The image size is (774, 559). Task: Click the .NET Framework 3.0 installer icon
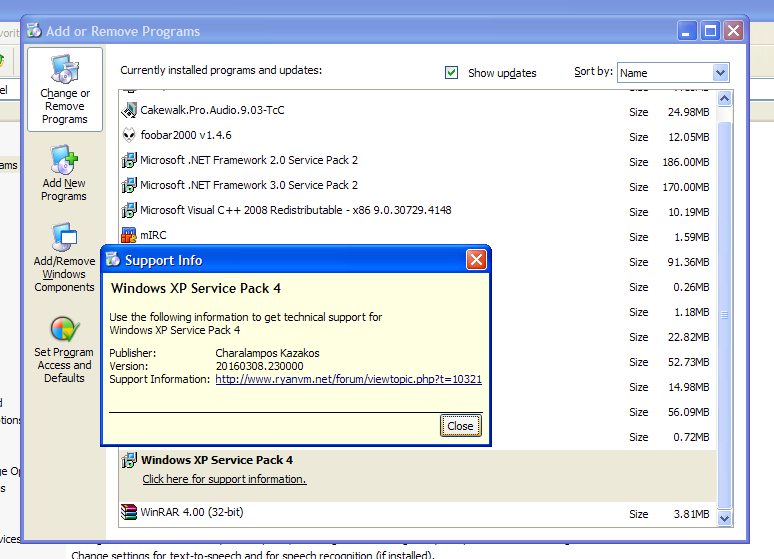pyautogui.click(x=129, y=185)
